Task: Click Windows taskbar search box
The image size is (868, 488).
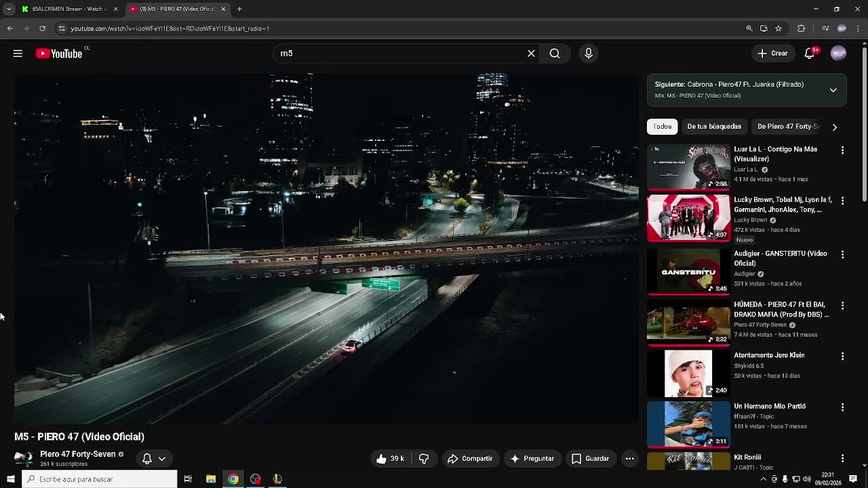Action: click(100, 479)
